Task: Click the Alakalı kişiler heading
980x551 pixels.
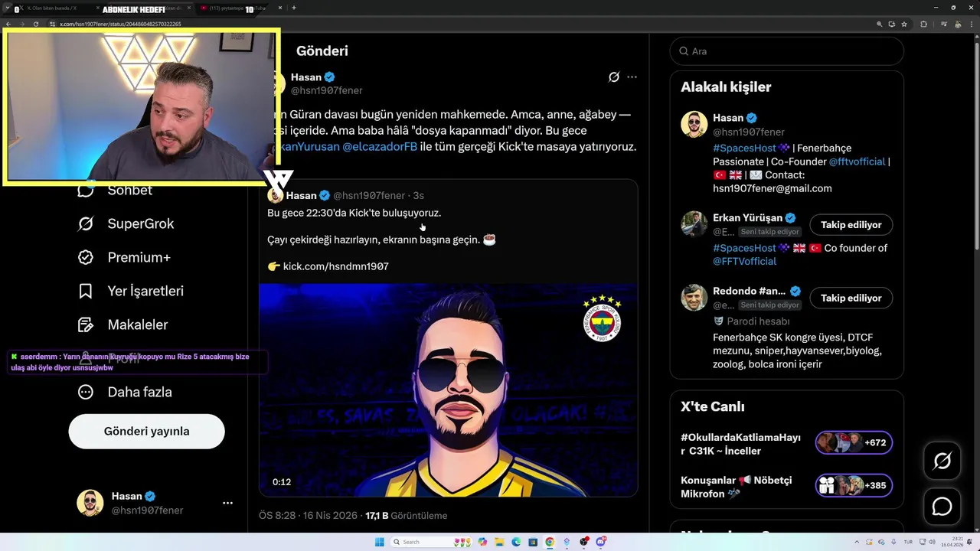Action: point(726,87)
